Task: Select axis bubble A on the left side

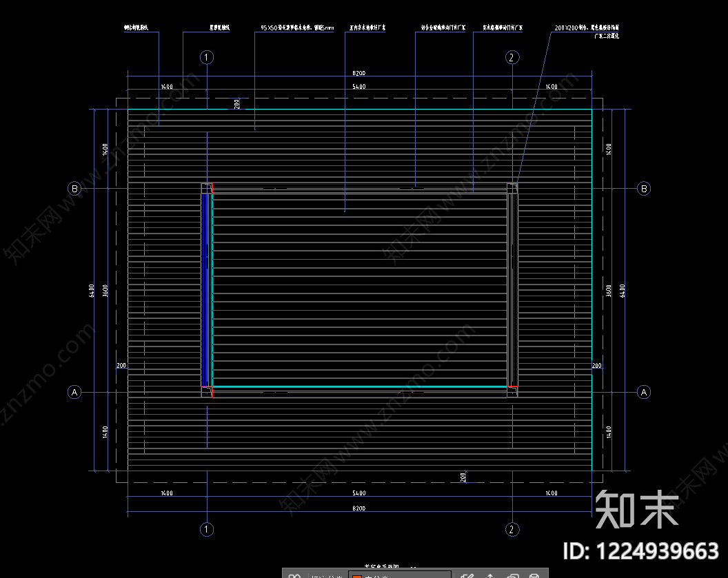Action: tap(74, 392)
